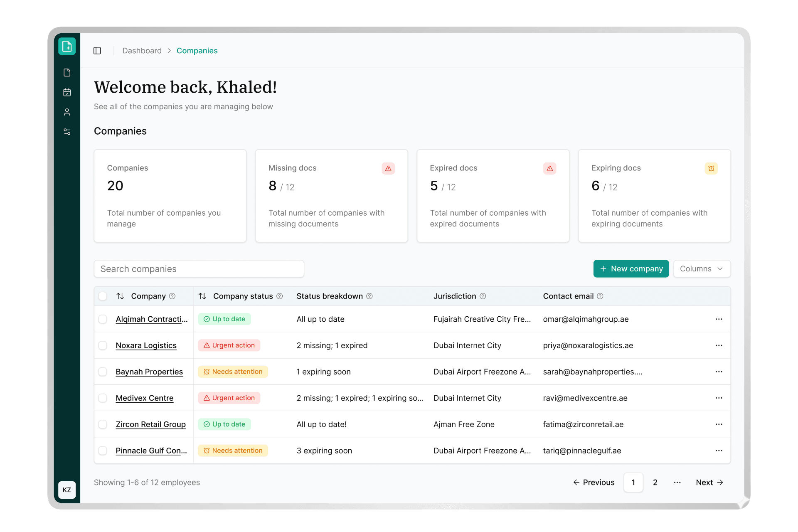This screenshot has width=798, height=532.
Task: Click Up to date badge for Alqimah
Action: click(224, 319)
